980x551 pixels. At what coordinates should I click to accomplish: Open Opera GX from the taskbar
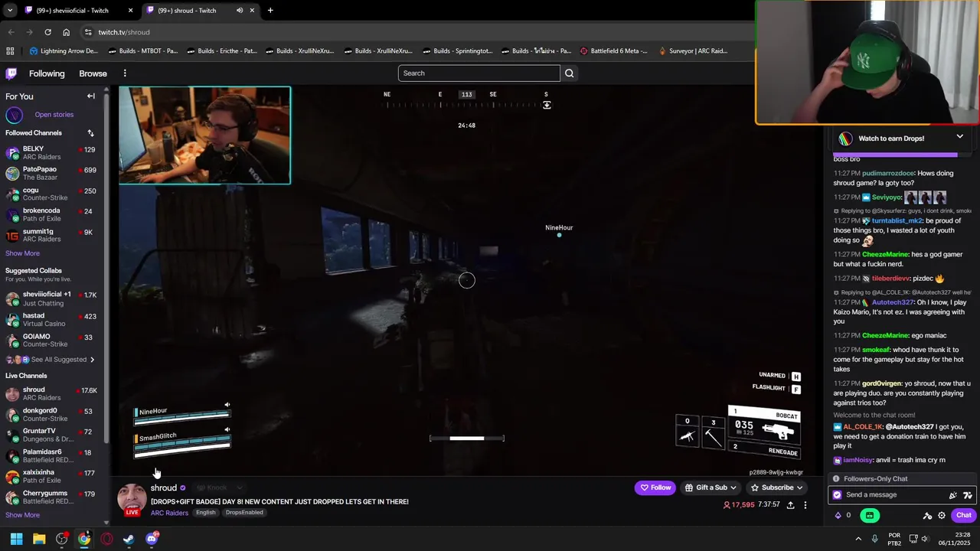click(x=106, y=539)
